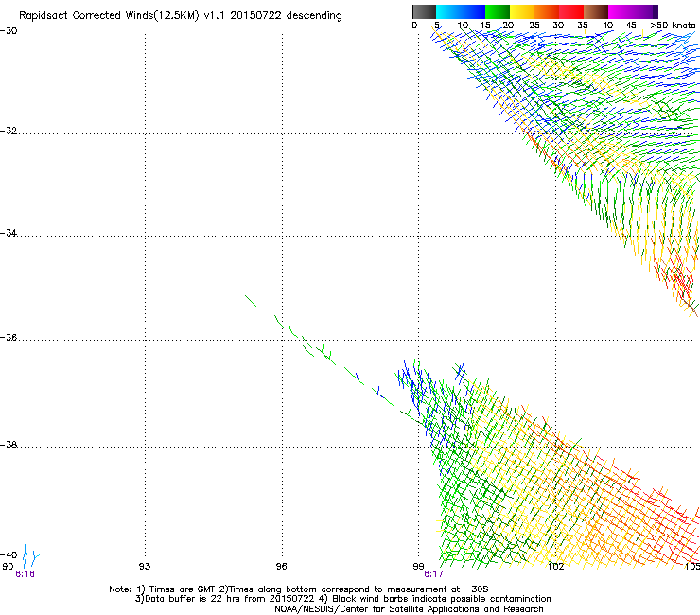Click the plot title Rapidscat Corrected Winds

(181, 15)
